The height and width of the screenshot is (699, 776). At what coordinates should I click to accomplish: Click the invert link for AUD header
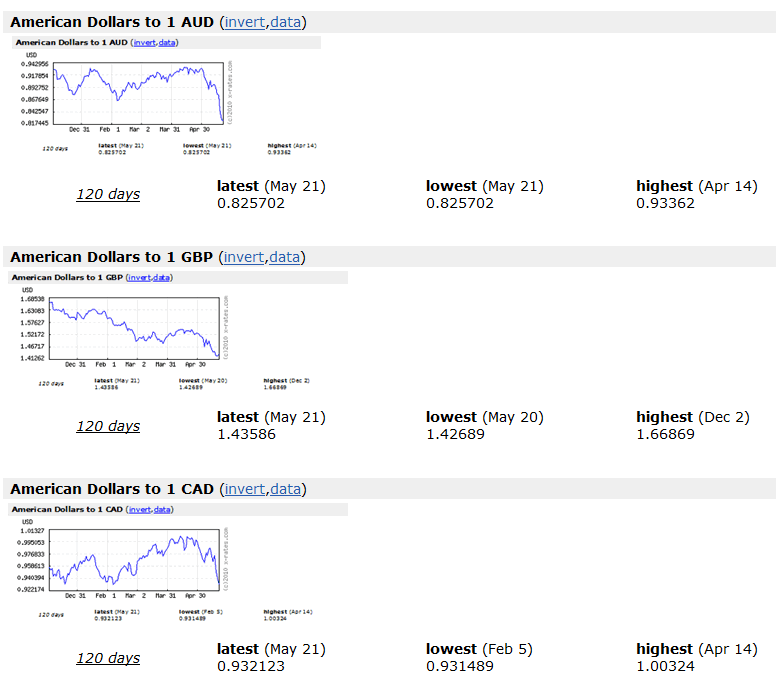245,22
